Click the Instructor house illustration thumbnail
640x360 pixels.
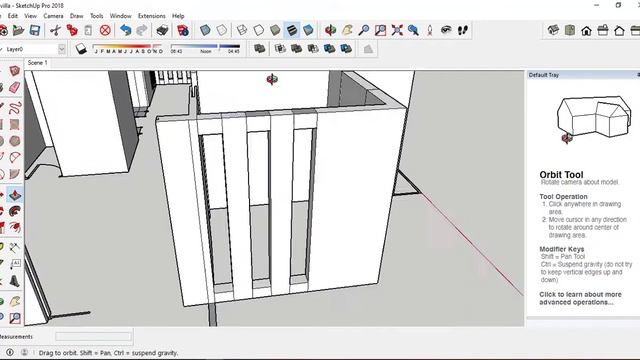[593, 119]
